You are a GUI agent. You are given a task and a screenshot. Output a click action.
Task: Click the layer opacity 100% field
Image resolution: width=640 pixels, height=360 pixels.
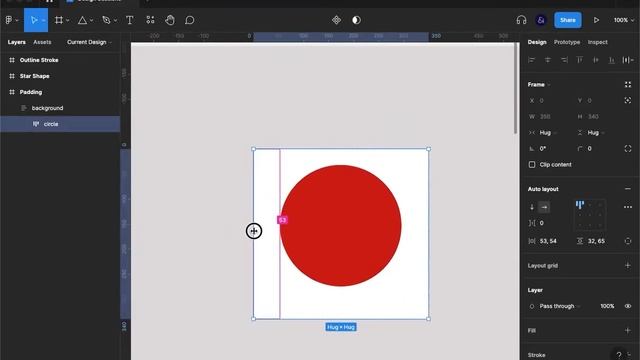(x=607, y=306)
